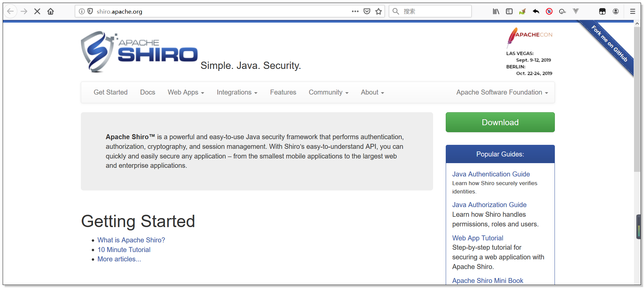The image size is (644, 288).
Task: Click the Simple. Java. Security. tagline
Action: tap(251, 65)
